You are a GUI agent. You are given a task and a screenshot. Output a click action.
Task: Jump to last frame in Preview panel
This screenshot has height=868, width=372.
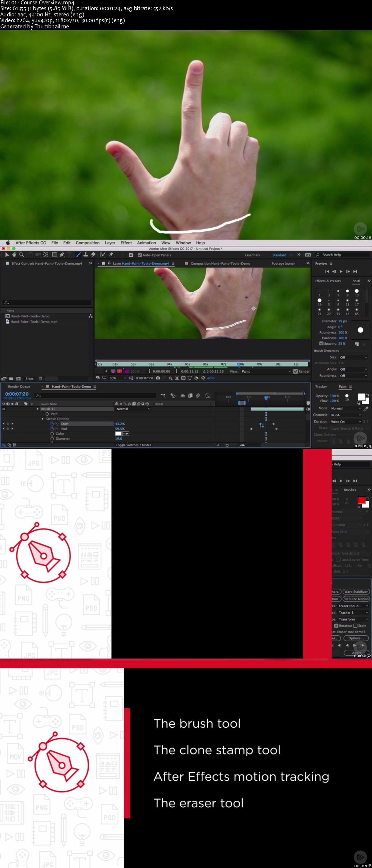[355, 271]
